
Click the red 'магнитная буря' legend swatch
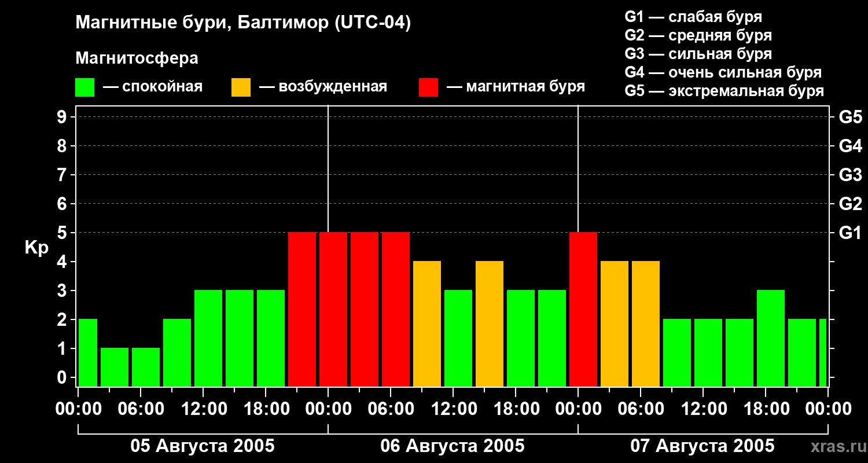click(x=428, y=87)
